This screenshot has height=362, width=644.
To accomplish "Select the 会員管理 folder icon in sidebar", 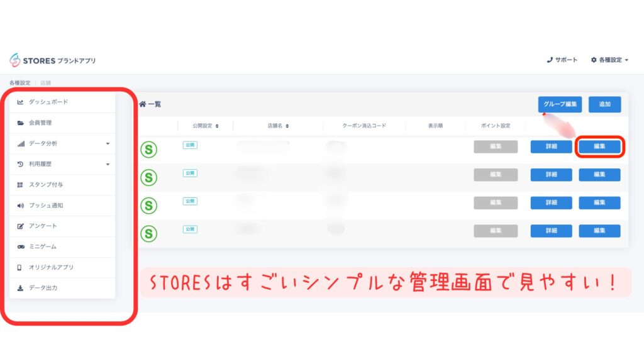I will point(20,123).
